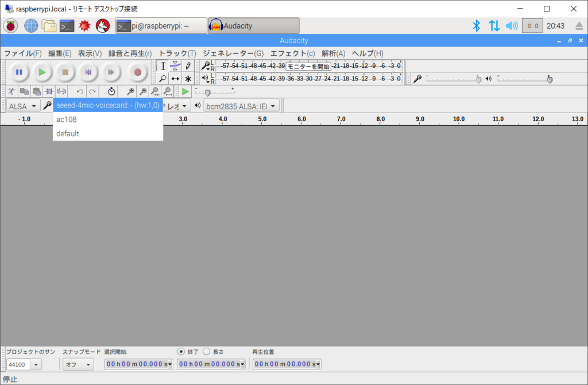588x385 pixels.
Task: Open the ヘルプ(H) menu
Action: coord(367,53)
